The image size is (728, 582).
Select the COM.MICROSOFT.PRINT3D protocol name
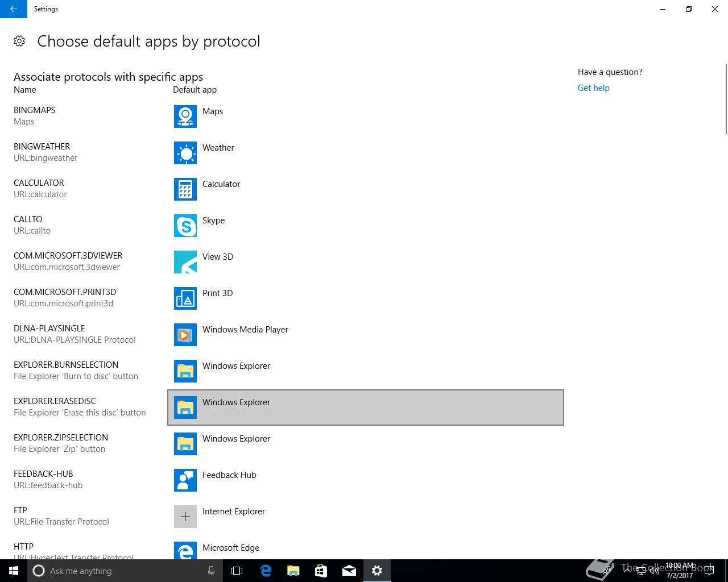click(65, 292)
